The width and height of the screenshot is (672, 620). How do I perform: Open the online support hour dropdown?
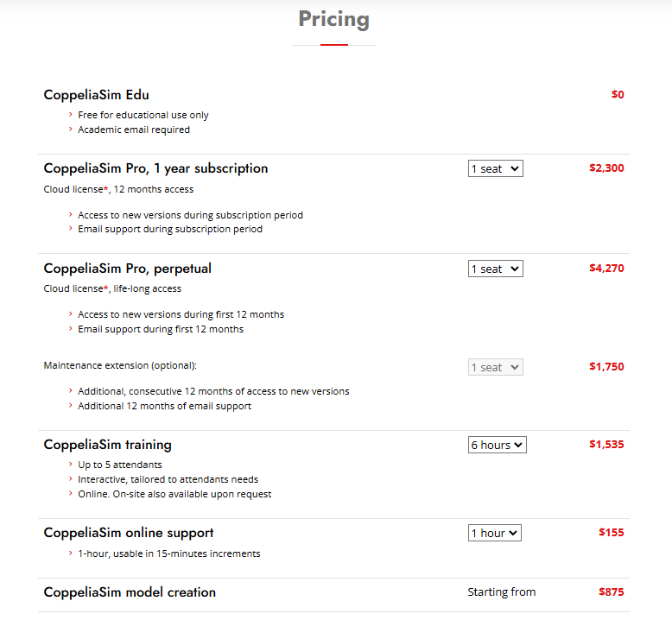click(494, 533)
